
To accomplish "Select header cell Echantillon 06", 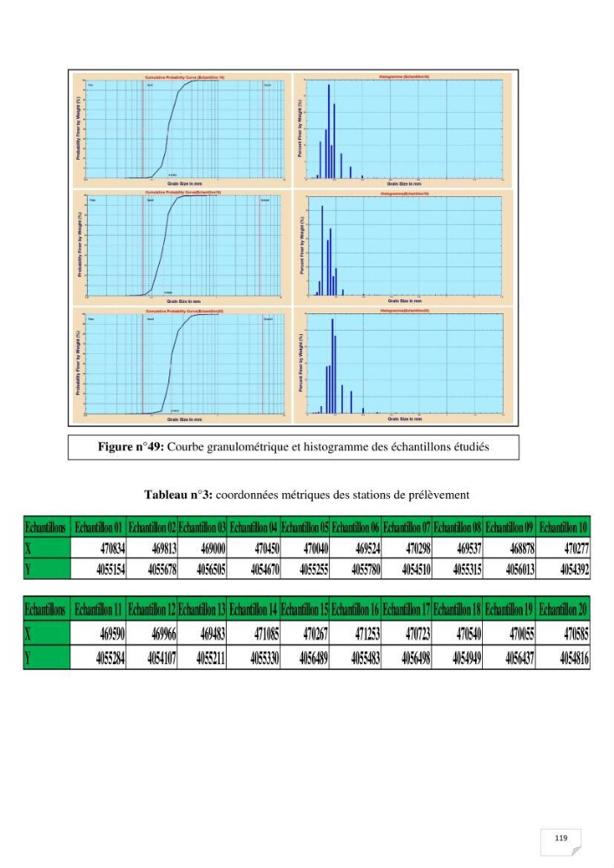I will pyautogui.click(x=355, y=527).
